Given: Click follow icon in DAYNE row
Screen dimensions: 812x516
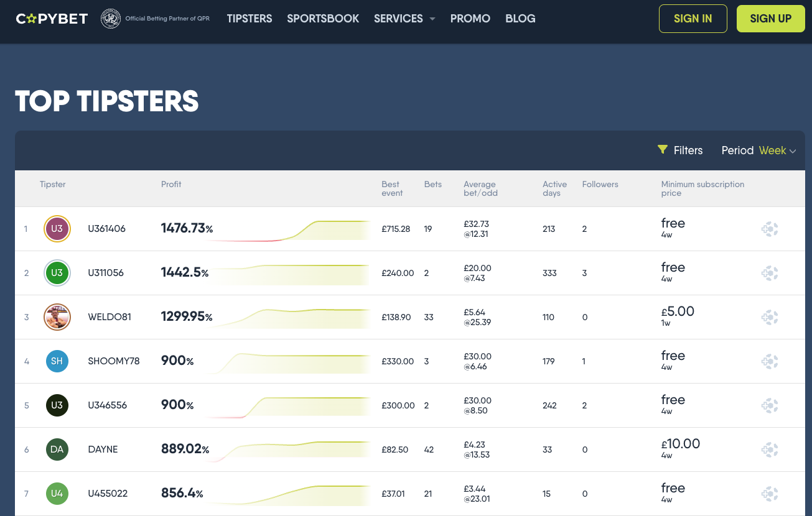Looking at the screenshot, I should pos(770,449).
